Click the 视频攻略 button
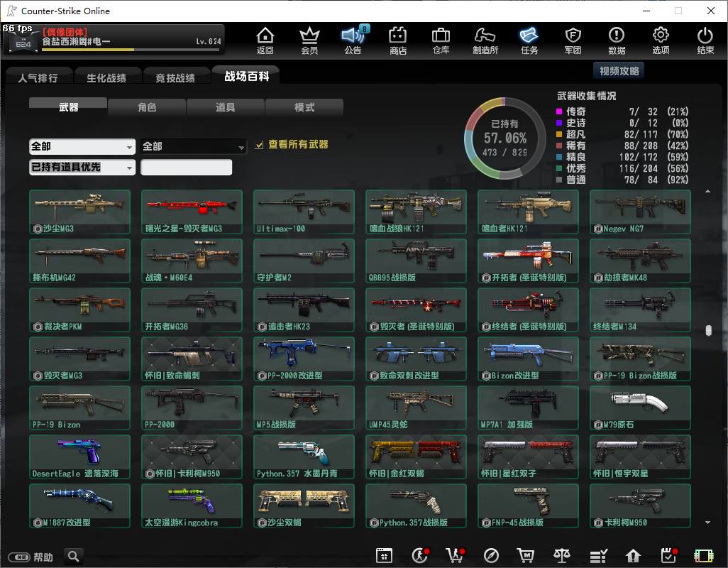 pos(619,70)
